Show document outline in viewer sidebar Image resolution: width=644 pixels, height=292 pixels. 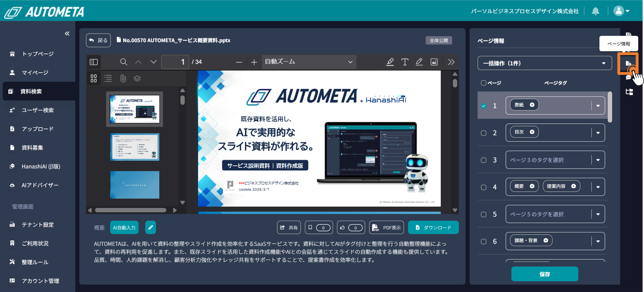108,78
